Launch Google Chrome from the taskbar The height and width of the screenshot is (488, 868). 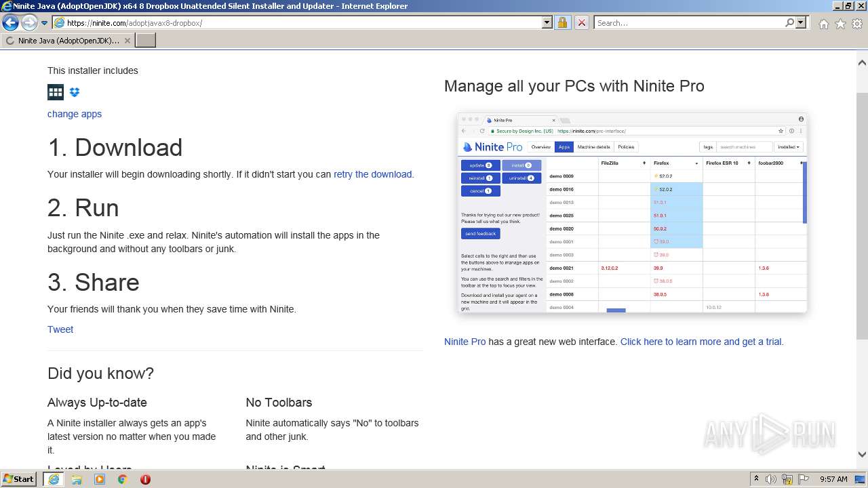(123, 479)
